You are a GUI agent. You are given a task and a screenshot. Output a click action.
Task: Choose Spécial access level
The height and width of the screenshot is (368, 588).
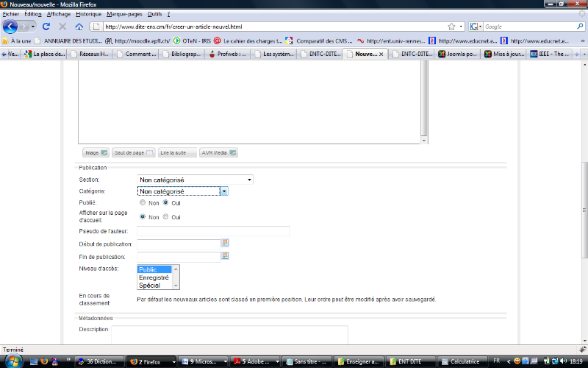[154, 285]
